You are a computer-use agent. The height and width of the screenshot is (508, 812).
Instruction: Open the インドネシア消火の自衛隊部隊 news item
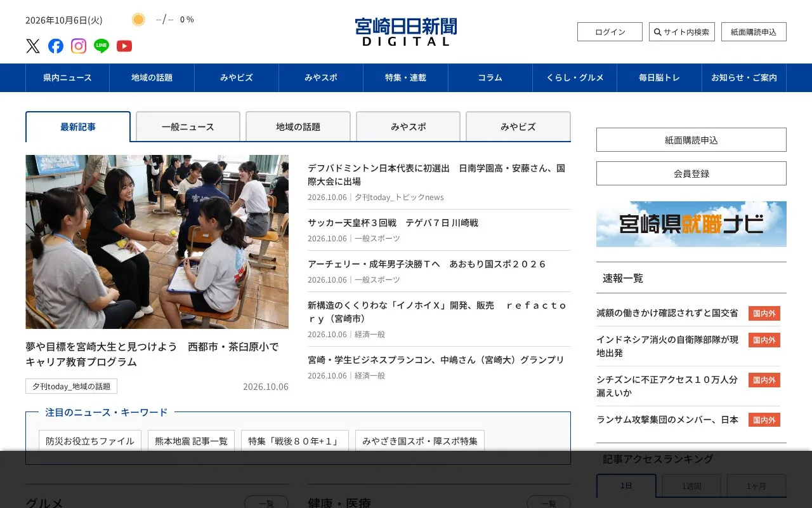pyautogui.click(x=667, y=346)
